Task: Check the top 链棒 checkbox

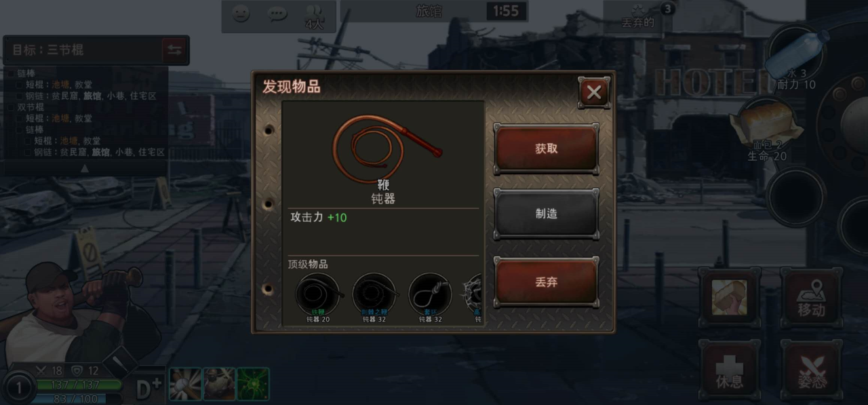Action: click(x=12, y=73)
